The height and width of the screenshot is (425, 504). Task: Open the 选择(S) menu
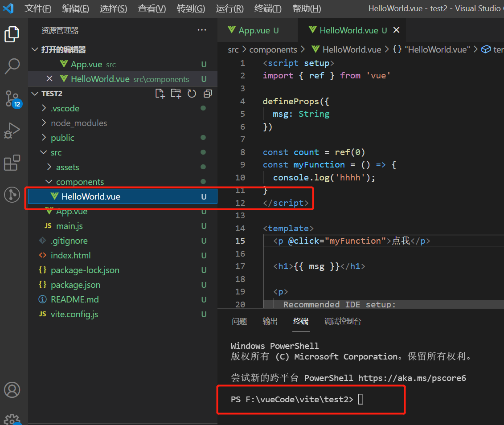[114, 8]
